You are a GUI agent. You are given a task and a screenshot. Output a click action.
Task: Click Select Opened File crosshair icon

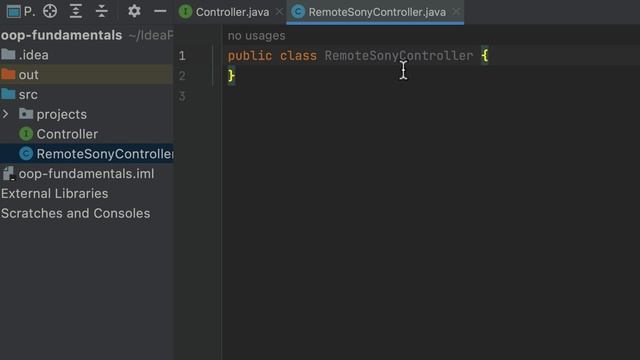click(x=50, y=11)
